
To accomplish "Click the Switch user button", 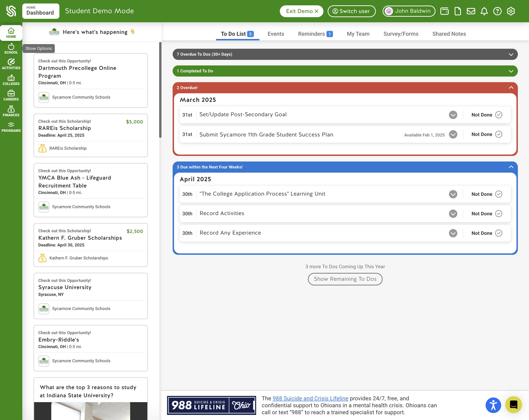I will pyautogui.click(x=351, y=11).
